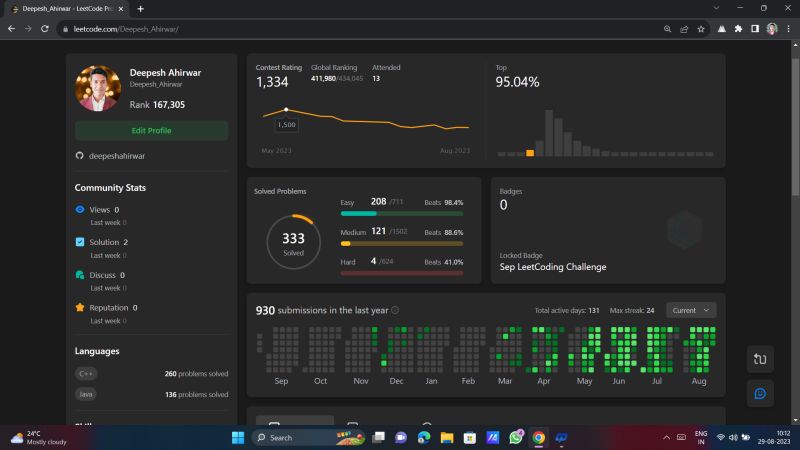800x450 pixels.
Task: Click the taskbar Search box
Action: [x=309, y=437]
